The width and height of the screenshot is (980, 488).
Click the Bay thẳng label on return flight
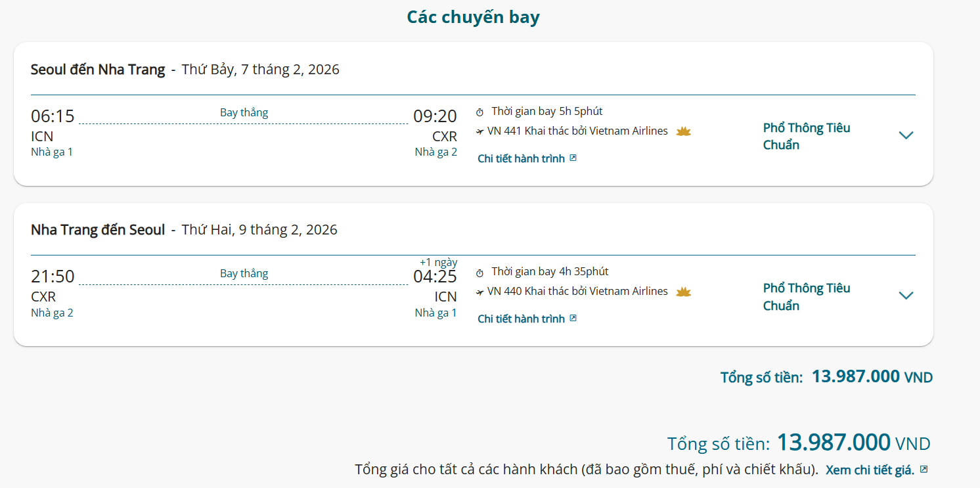click(x=244, y=273)
